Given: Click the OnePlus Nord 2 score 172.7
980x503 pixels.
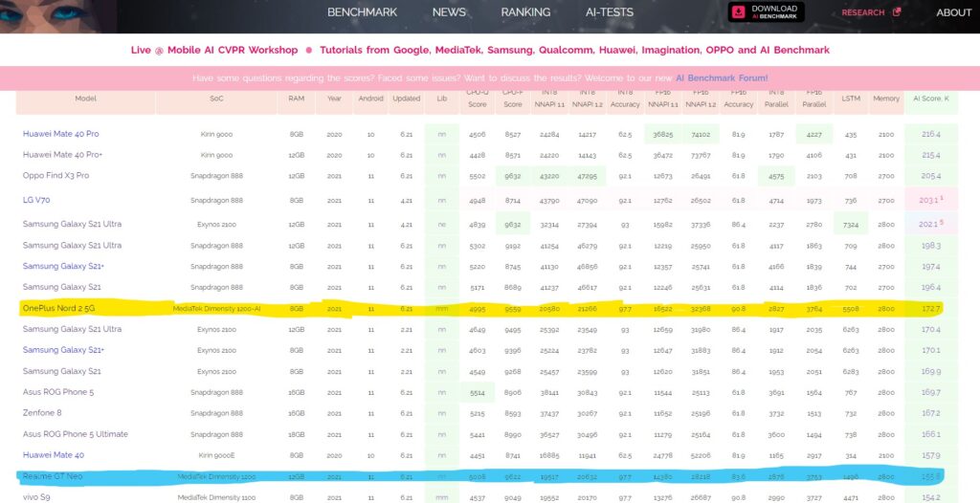Looking at the screenshot, I should (x=930, y=309).
